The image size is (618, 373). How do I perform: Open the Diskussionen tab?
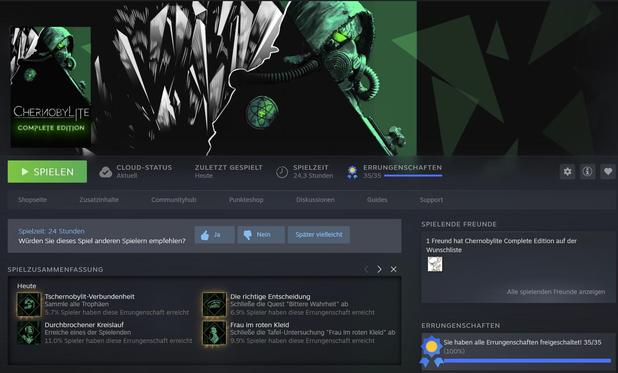click(x=315, y=200)
